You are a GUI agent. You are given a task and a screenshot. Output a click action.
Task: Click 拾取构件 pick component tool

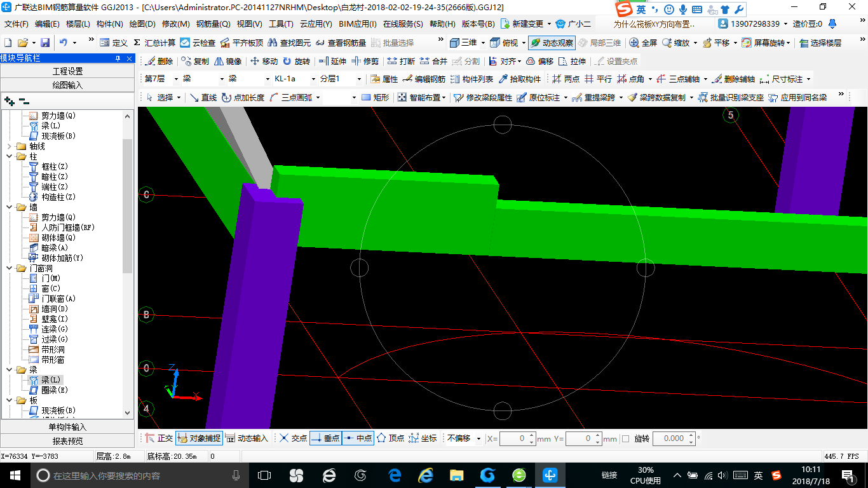(x=519, y=79)
